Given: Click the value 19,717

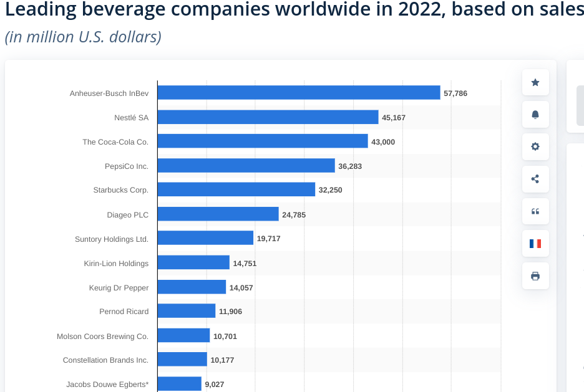Looking at the screenshot, I should [268, 239].
